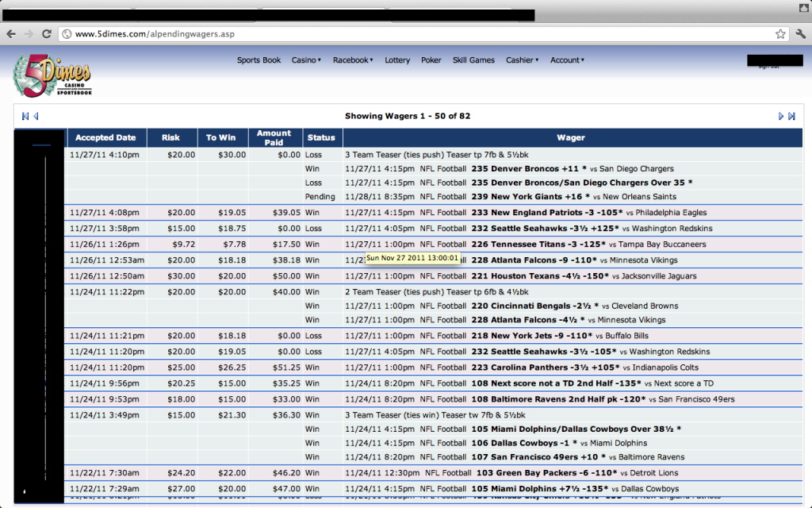Click the Accepted Date column header
Screen dimensions: 812x508
click(105, 138)
